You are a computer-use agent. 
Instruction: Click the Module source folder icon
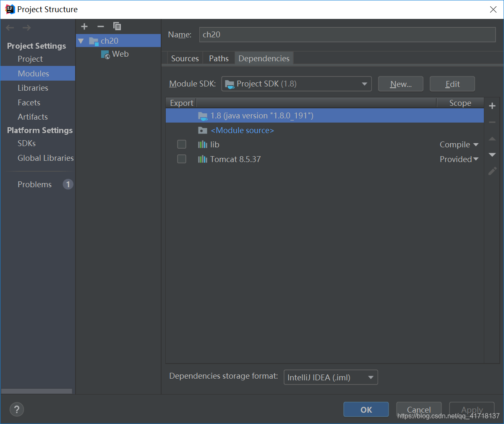pos(203,130)
